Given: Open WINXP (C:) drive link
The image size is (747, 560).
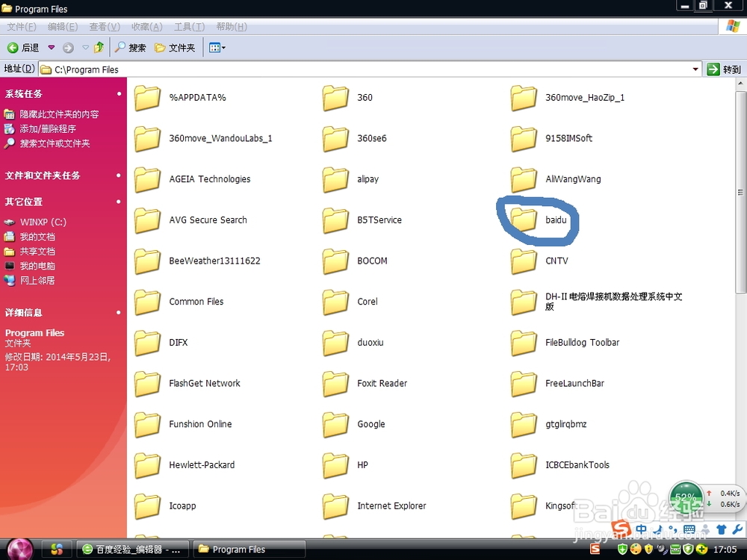Looking at the screenshot, I should (x=43, y=222).
